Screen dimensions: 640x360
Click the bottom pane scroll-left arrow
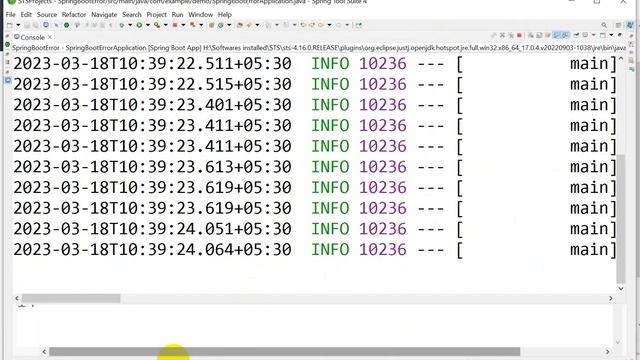(x=44, y=351)
